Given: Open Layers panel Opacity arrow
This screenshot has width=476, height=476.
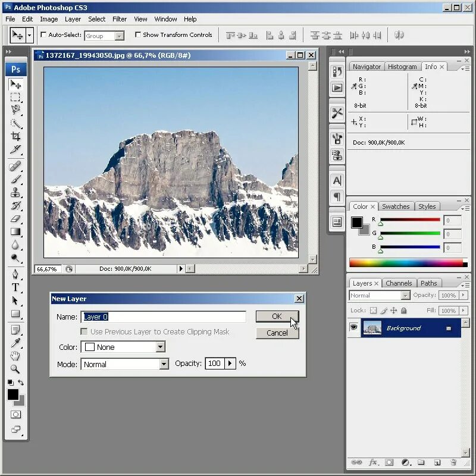Looking at the screenshot, I should [x=464, y=295].
